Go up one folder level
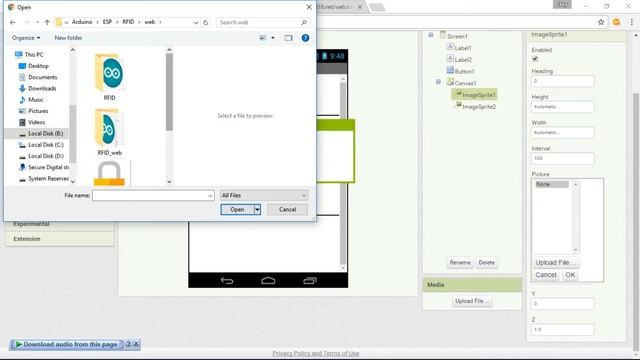 (47, 22)
